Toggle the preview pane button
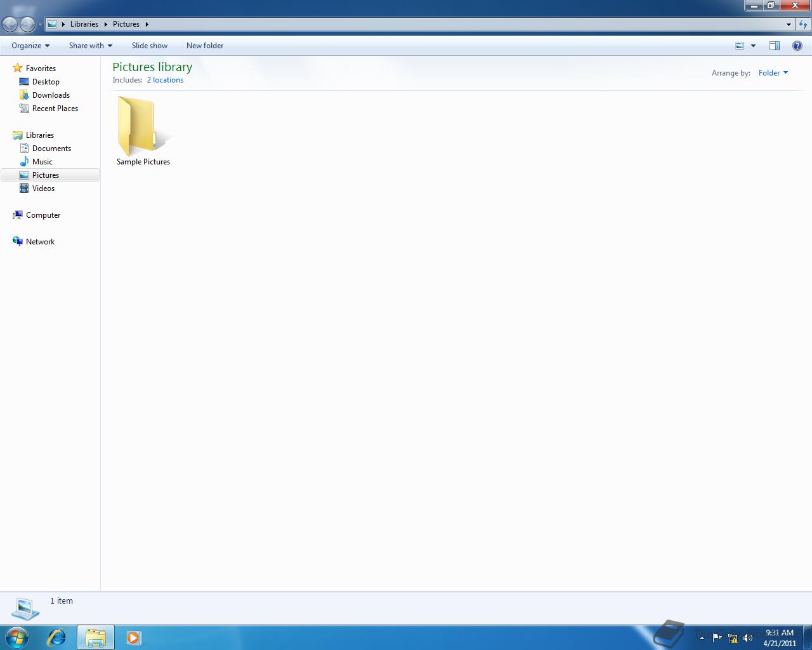This screenshot has height=650, width=812. pyautogui.click(x=775, y=46)
